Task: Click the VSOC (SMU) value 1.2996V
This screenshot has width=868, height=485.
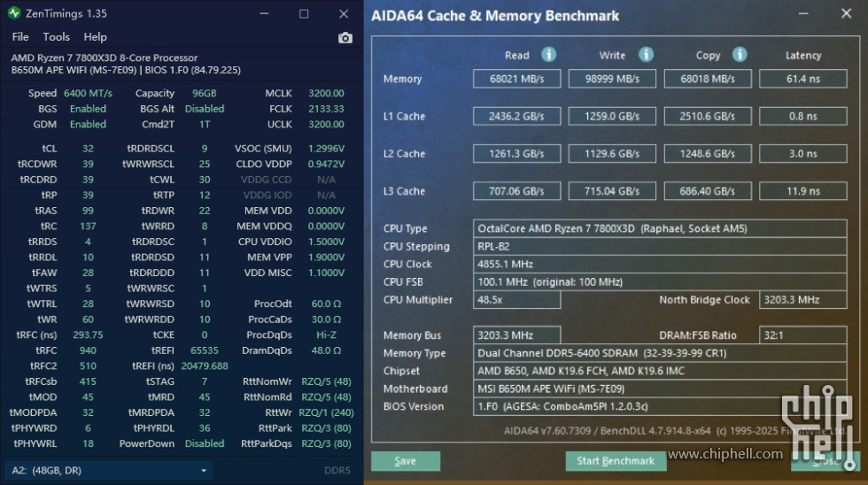Action: pyautogui.click(x=326, y=148)
